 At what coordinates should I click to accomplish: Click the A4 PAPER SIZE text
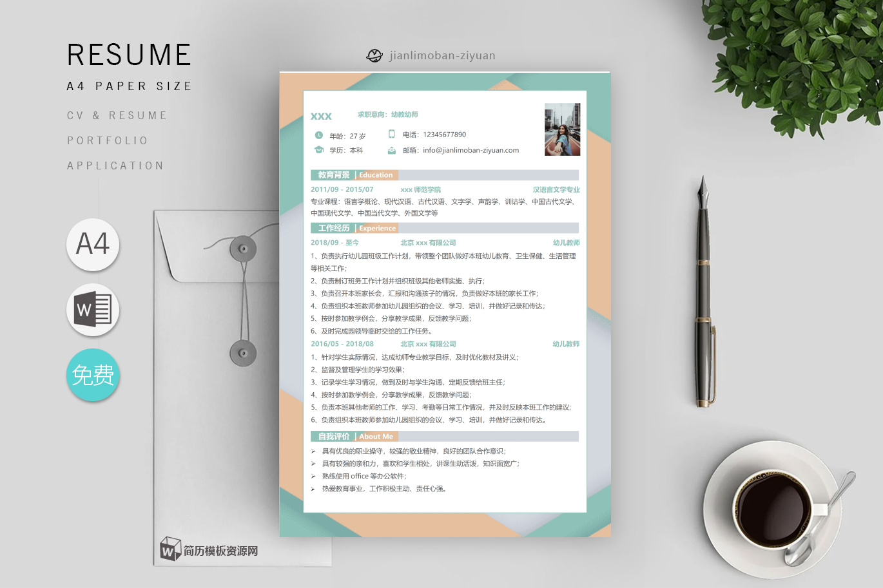[x=129, y=86]
